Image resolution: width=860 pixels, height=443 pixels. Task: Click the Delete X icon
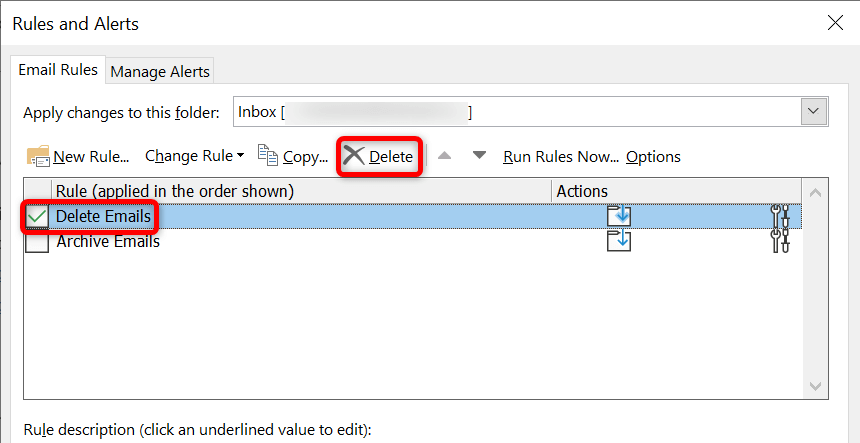(354, 156)
